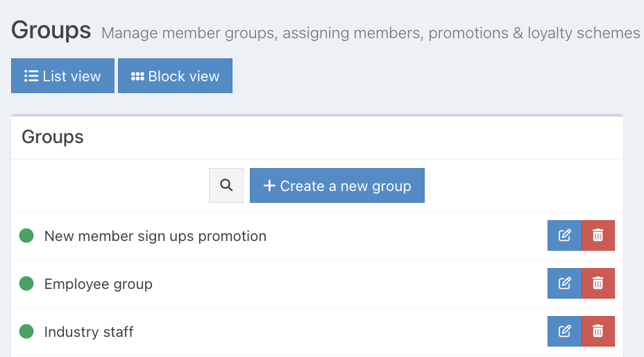This screenshot has width=644, height=357.
Task: Delete the Industry staff group
Action: coord(598,331)
